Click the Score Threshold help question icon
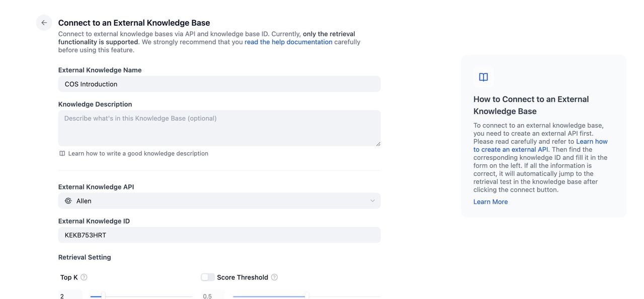Viewport: 644px width, 299px height. 274,277
